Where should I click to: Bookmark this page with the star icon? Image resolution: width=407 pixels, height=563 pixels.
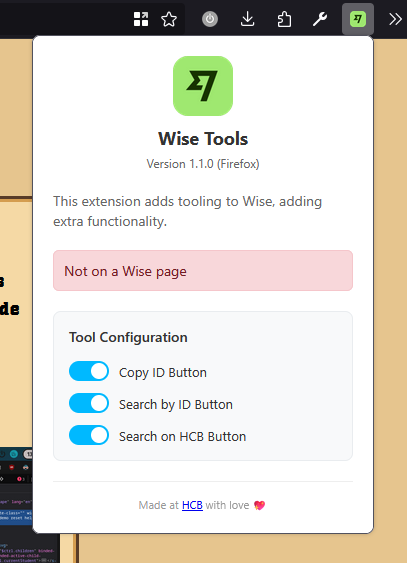pos(169,19)
